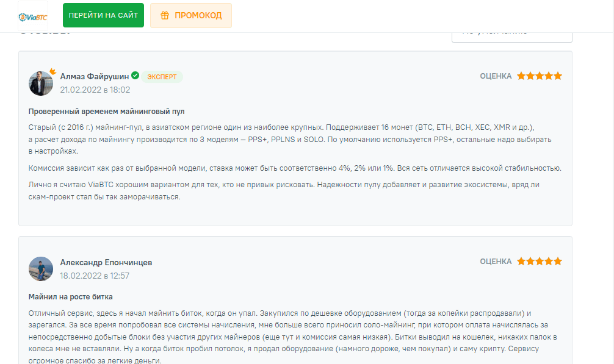
Task: Click the review title Майнил на росте битка
Action: (70, 297)
